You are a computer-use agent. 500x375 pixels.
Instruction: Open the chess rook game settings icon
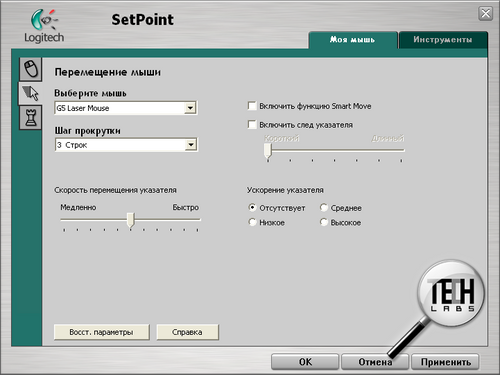pos(31,117)
